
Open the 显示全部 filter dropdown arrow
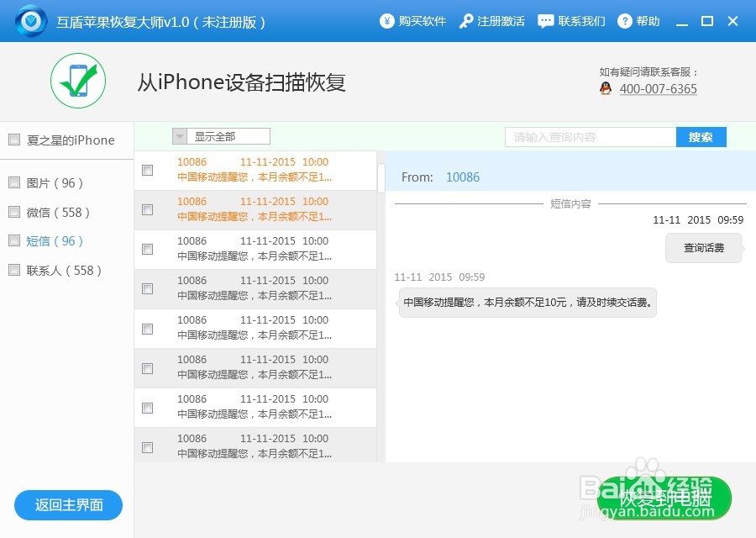tap(180, 136)
